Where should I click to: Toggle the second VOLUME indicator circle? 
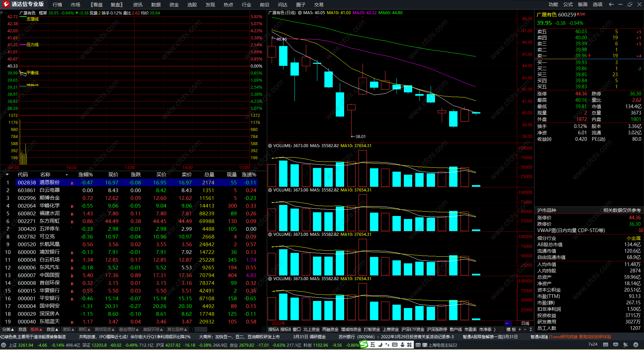click(x=270, y=190)
